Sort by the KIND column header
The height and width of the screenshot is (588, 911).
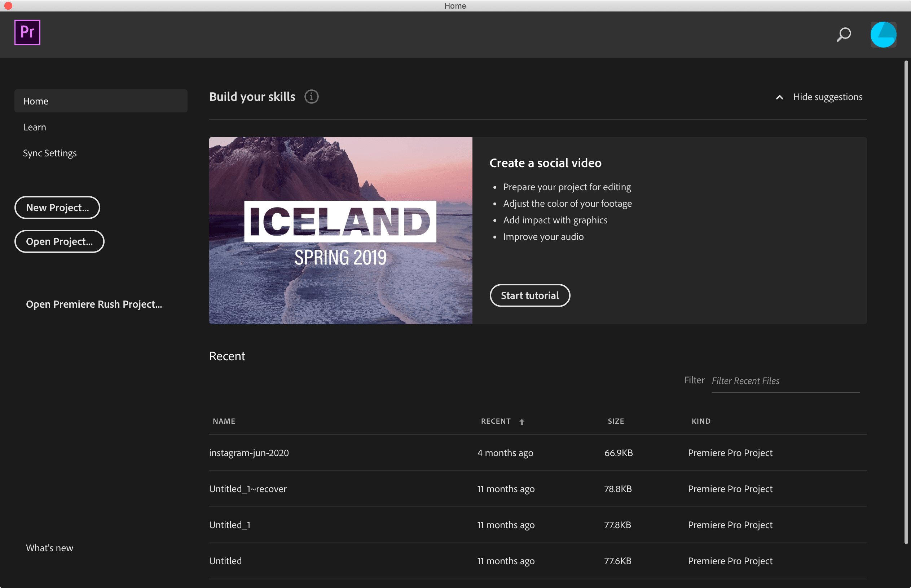tap(701, 421)
